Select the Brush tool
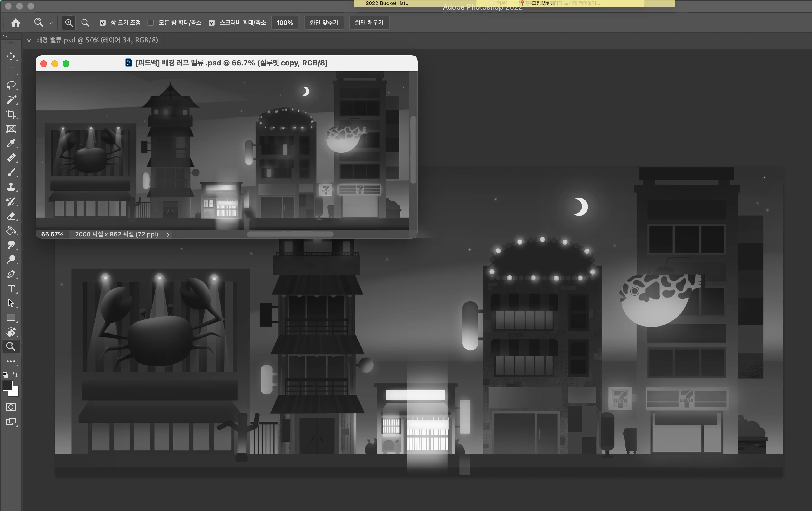This screenshot has width=812, height=511. click(x=11, y=172)
